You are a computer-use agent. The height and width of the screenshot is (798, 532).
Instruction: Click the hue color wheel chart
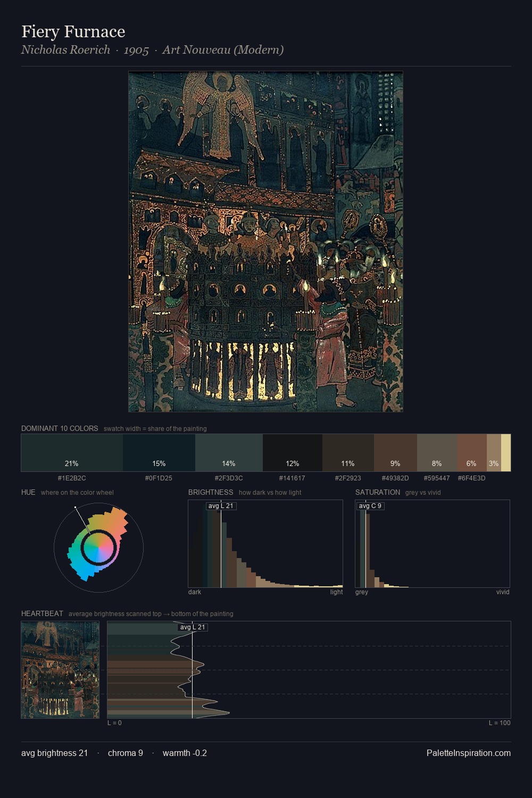[x=99, y=547]
